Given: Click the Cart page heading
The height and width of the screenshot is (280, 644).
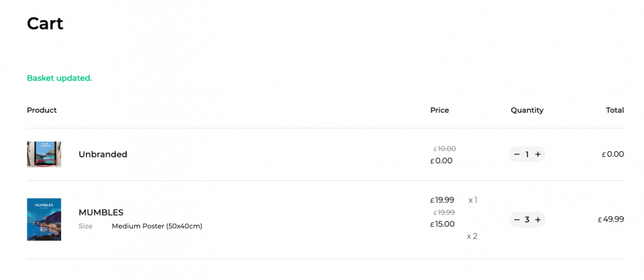Looking at the screenshot, I should click(45, 24).
